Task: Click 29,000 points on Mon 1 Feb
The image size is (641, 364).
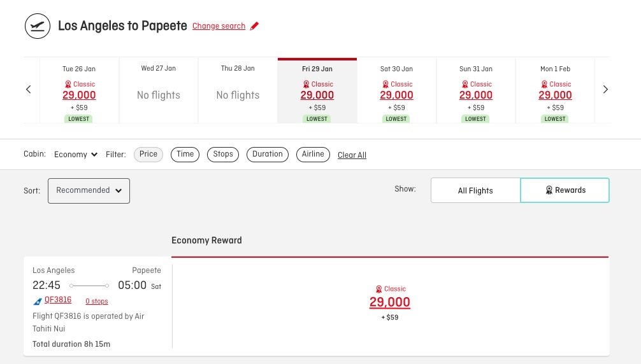Action: [x=555, y=95]
